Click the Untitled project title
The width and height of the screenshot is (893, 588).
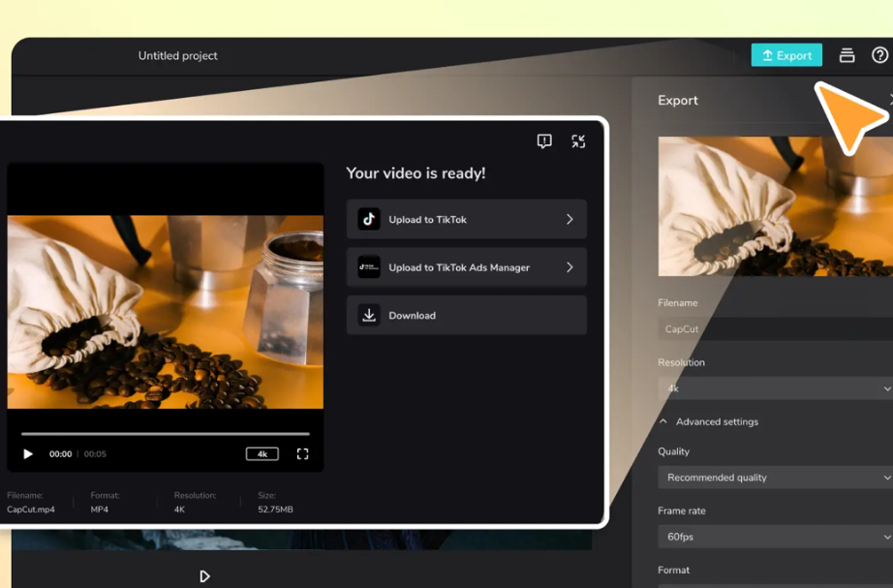[x=177, y=55]
